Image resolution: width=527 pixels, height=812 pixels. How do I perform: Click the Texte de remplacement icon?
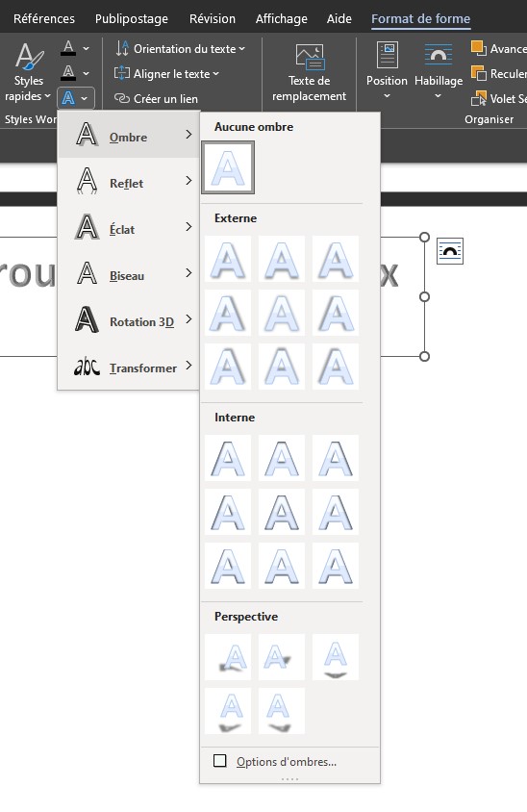point(309,57)
